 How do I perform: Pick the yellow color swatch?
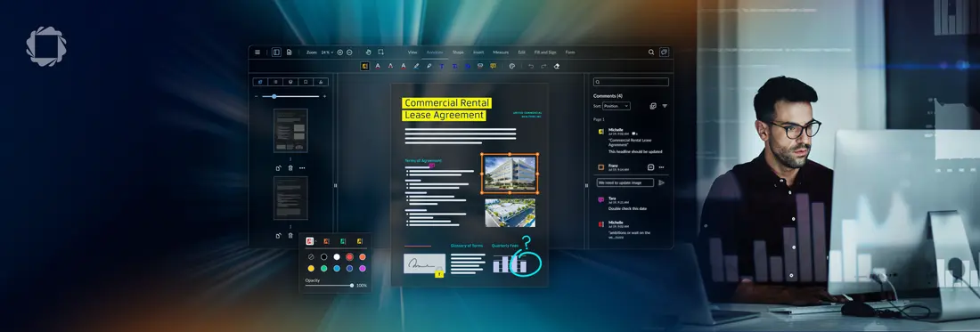click(x=311, y=268)
